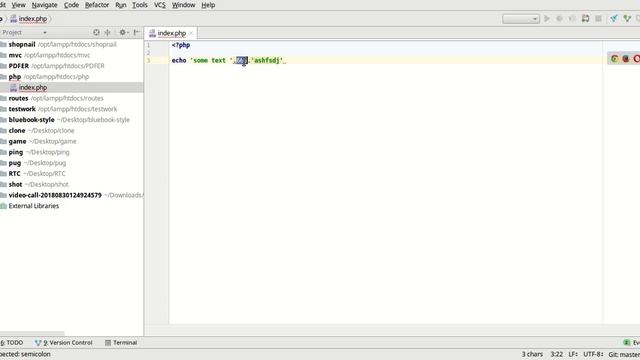This screenshot has width=640, height=360.
Task: Click the LF line separator indicator
Action: point(573,354)
